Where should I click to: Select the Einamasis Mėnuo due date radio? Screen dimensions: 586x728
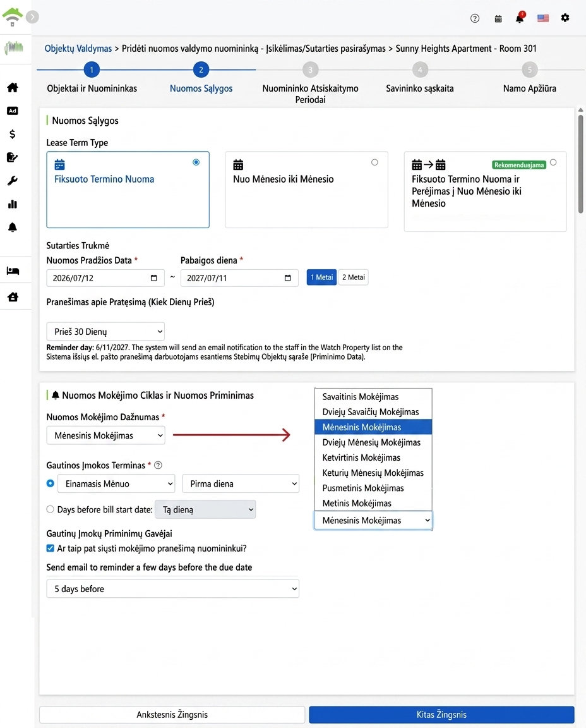pyautogui.click(x=51, y=483)
